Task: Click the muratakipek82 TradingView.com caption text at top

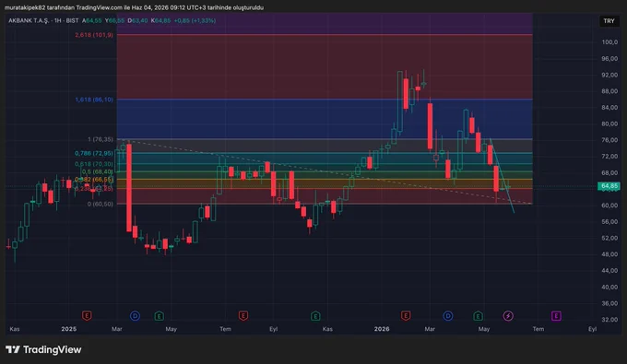Action: pyautogui.click(x=134, y=7)
